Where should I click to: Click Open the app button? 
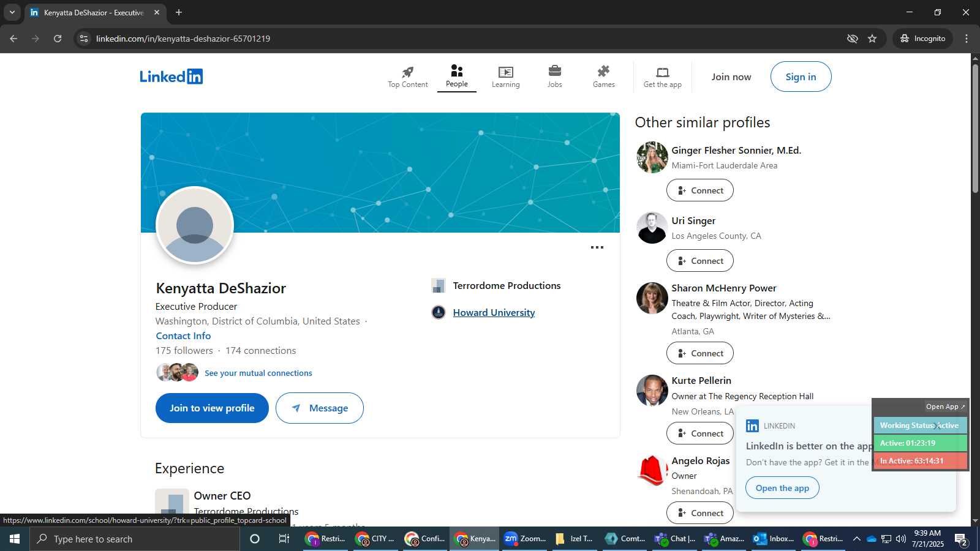[x=782, y=488]
